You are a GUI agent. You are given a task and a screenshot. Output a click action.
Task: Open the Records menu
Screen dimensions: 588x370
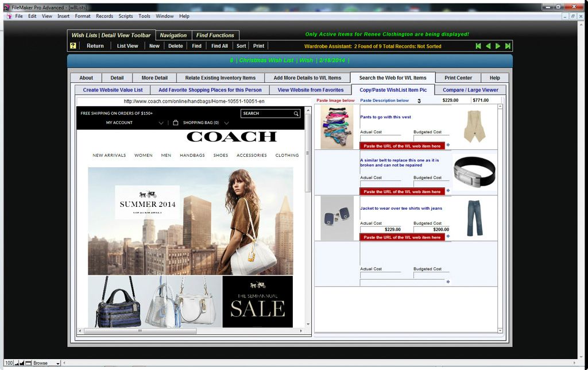pyautogui.click(x=105, y=16)
